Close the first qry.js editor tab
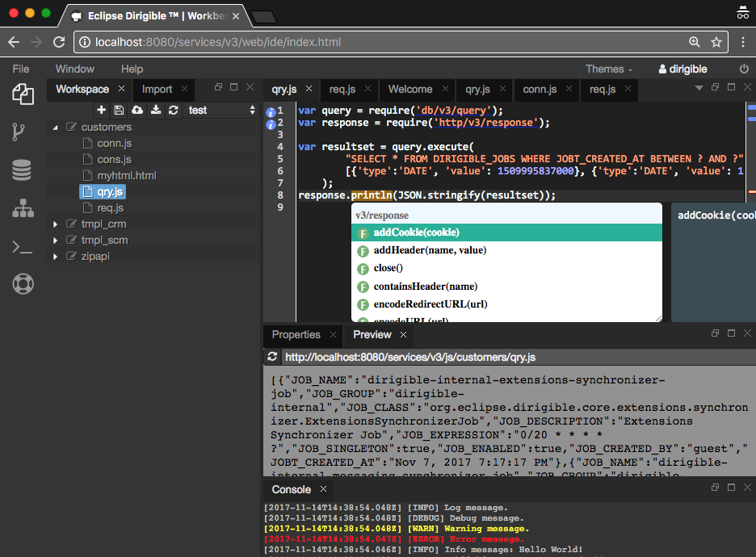 [x=309, y=89]
